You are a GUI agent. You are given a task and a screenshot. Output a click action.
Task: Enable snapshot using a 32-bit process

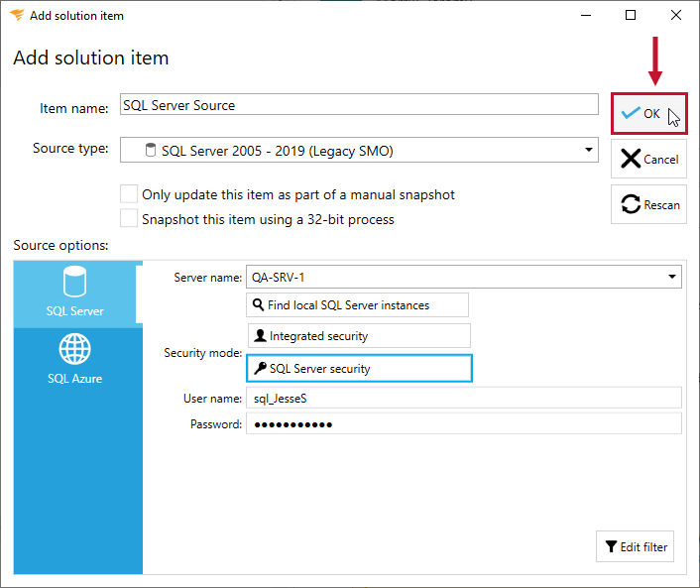[129, 219]
